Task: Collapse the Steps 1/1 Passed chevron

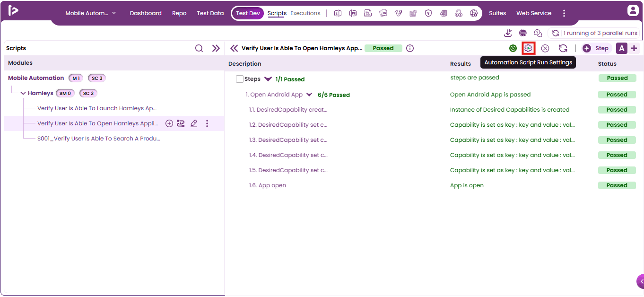Action: click(268, 79)
